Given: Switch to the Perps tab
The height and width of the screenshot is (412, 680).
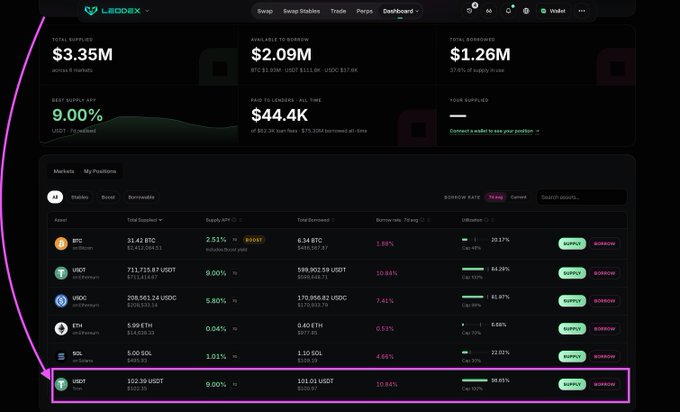Looking at the screenshot, I should tap(364, 11).
